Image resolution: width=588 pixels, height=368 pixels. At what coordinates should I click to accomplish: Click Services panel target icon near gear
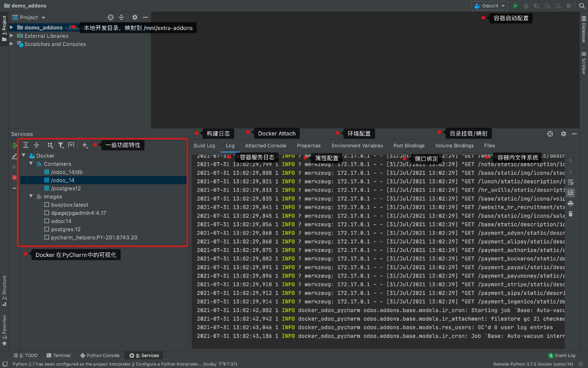(550, 134)
